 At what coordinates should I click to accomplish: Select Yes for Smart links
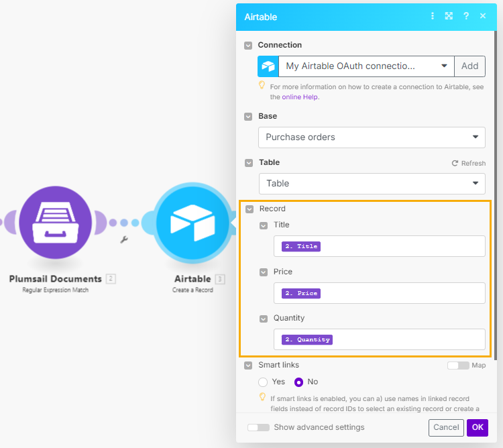(x=263, y=382)
